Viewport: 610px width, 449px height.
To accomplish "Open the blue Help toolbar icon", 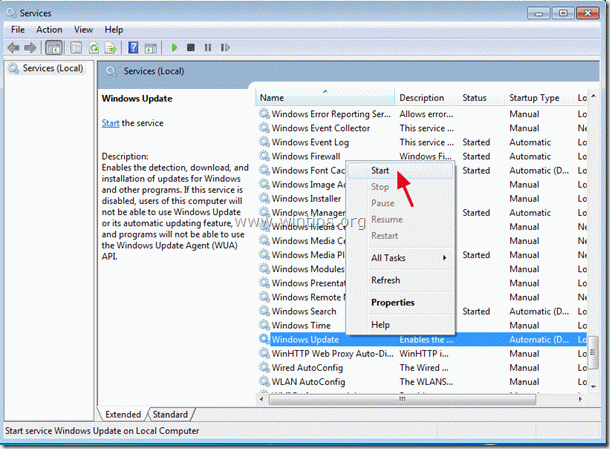I will [133, 47].
